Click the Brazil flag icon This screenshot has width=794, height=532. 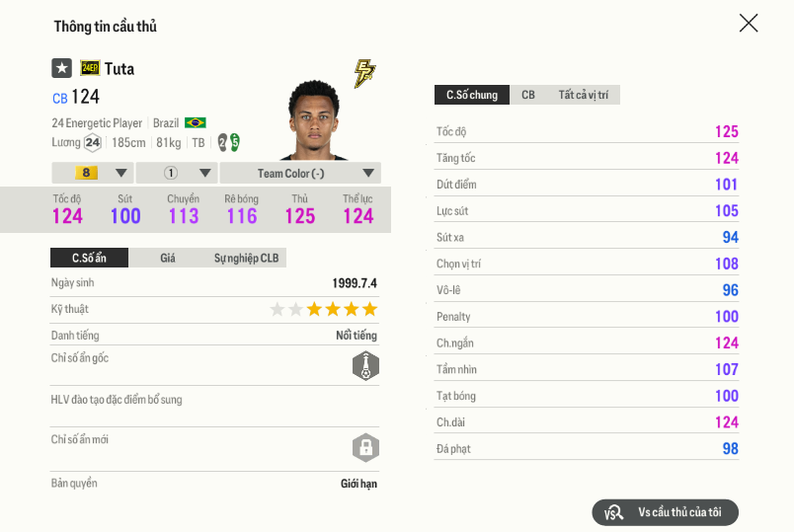pos(196,123)
